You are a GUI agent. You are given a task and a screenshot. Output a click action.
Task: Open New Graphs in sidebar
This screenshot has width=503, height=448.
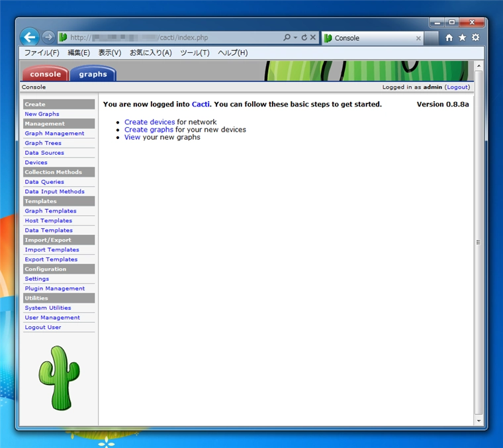point(42,114)
